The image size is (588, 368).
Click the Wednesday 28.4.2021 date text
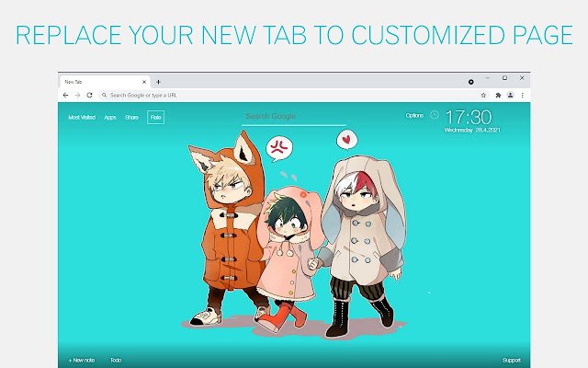[472, 131]
